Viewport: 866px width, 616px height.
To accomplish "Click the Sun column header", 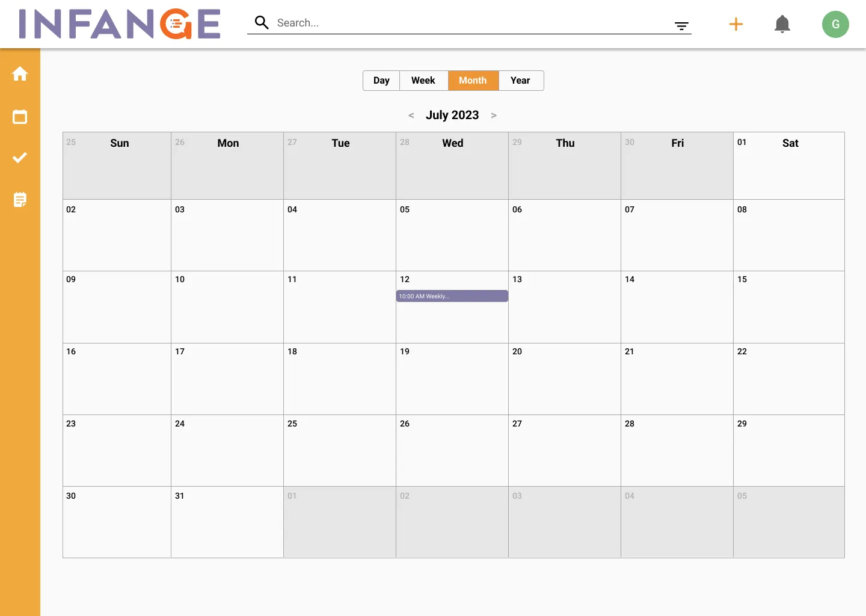I will click(x=120, y=143).
